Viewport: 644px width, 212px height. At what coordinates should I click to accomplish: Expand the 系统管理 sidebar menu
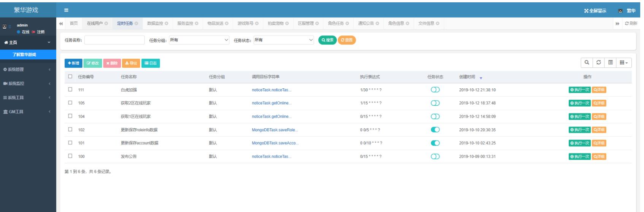coord(27,69)
